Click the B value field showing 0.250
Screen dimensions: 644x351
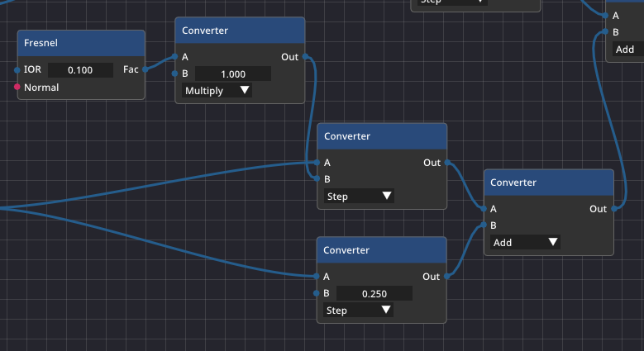(374, 293)
